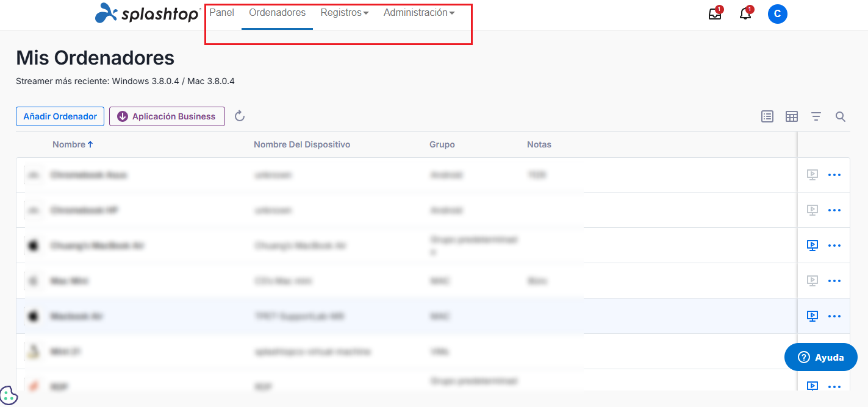More options dots for Chromebook HP row
This screenshot has width=868, height=407.
tap(834, 210)
